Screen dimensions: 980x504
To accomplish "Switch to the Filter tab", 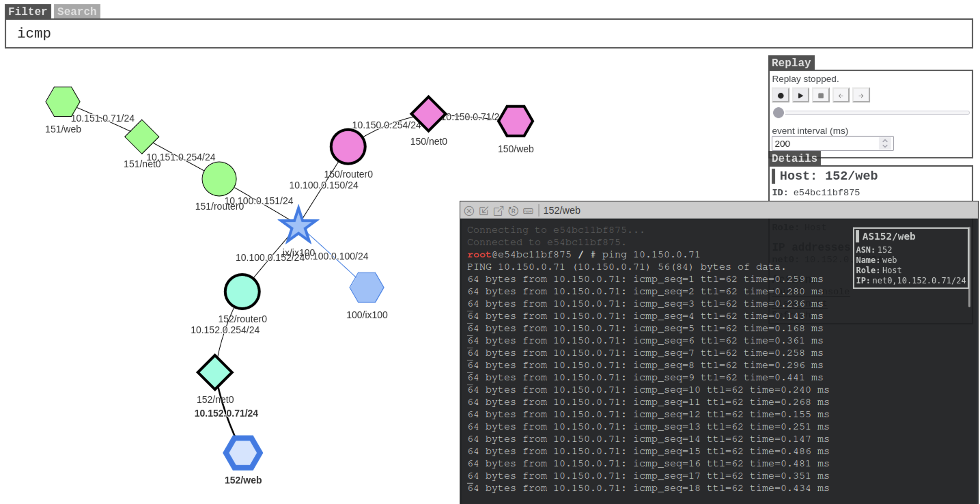I will point(27,11).
